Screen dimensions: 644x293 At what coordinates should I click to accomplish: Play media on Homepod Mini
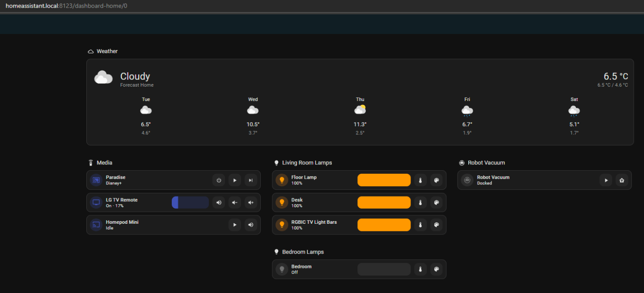tap(235, 225)
